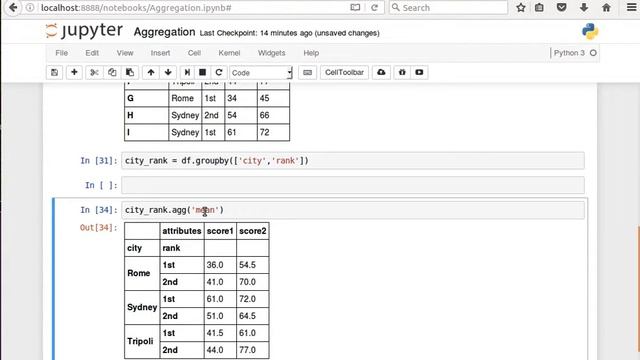Open the View menu
The height and width of the screenshot is (360, 640).
125,53
